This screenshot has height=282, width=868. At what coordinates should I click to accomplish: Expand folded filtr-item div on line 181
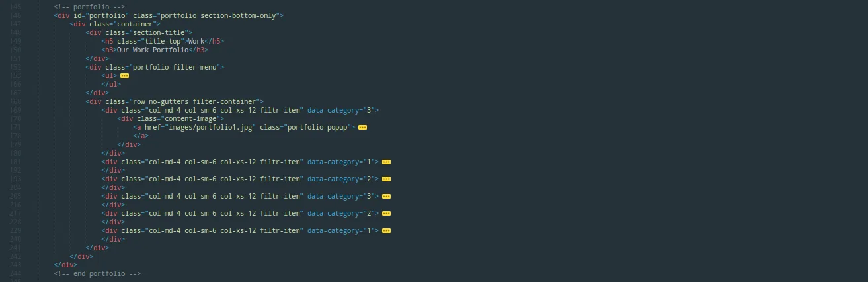387,162
